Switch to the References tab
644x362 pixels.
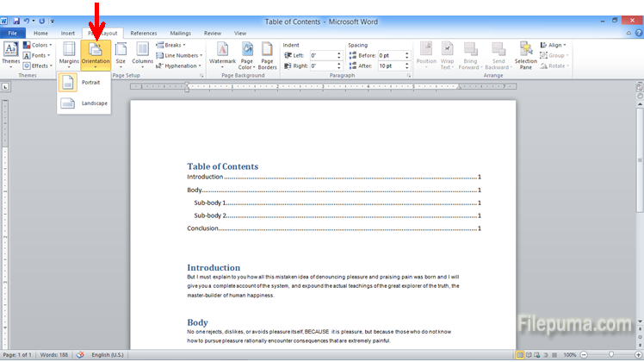coord(144,33)
